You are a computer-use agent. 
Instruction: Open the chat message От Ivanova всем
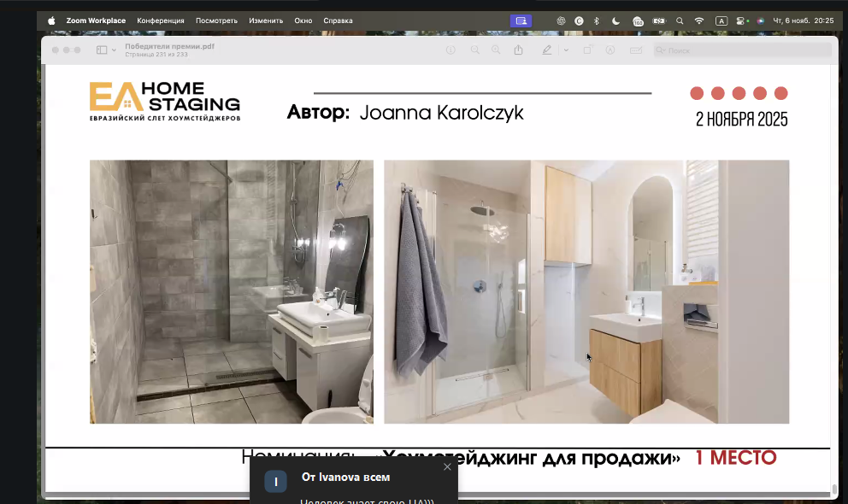345,477
